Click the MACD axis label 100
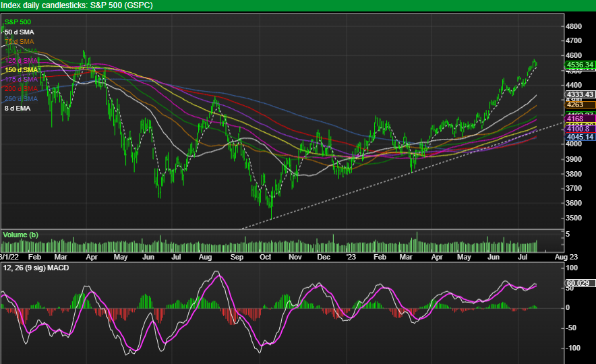The width and height of the screenshot is (596, 364). pyautogui.click(x=572, y=268)
